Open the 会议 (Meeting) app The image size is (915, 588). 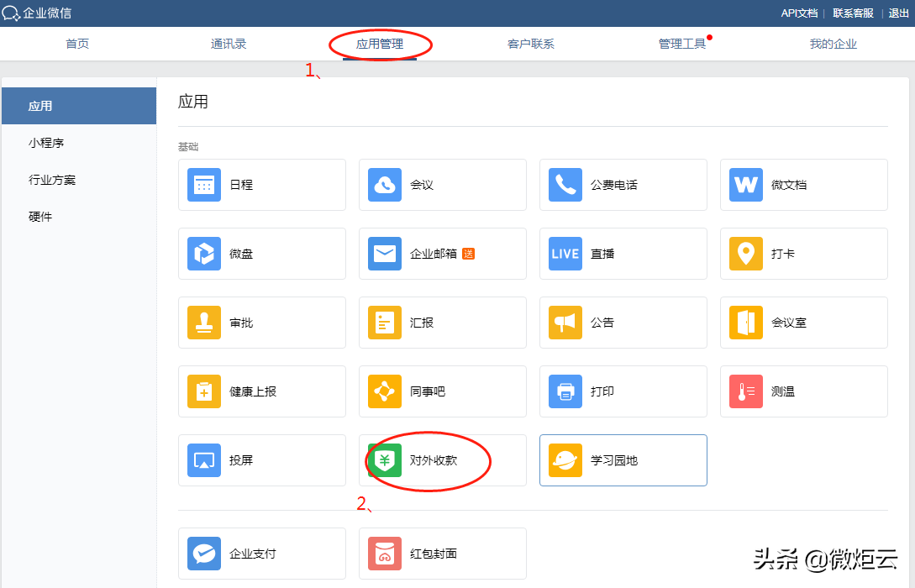coord(442,185)
